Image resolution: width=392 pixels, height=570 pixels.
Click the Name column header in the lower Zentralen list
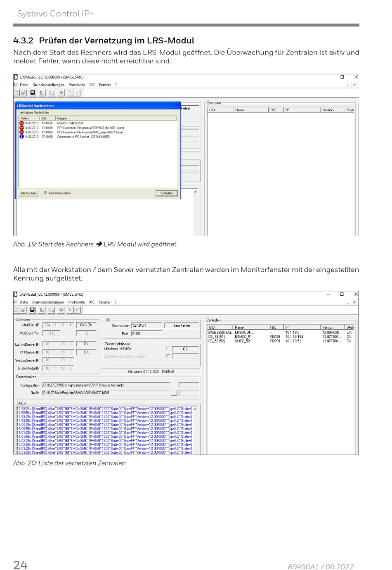coord(250,327)
